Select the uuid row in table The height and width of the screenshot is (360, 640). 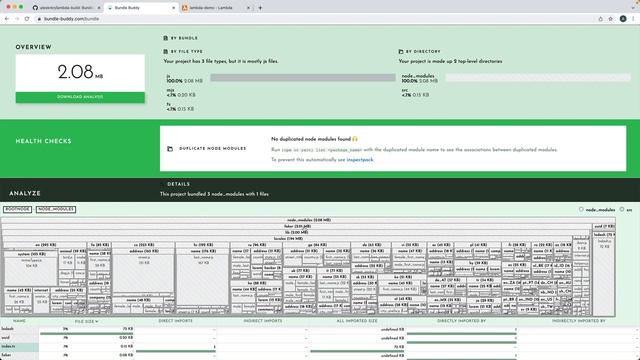(x=320, y=338)
